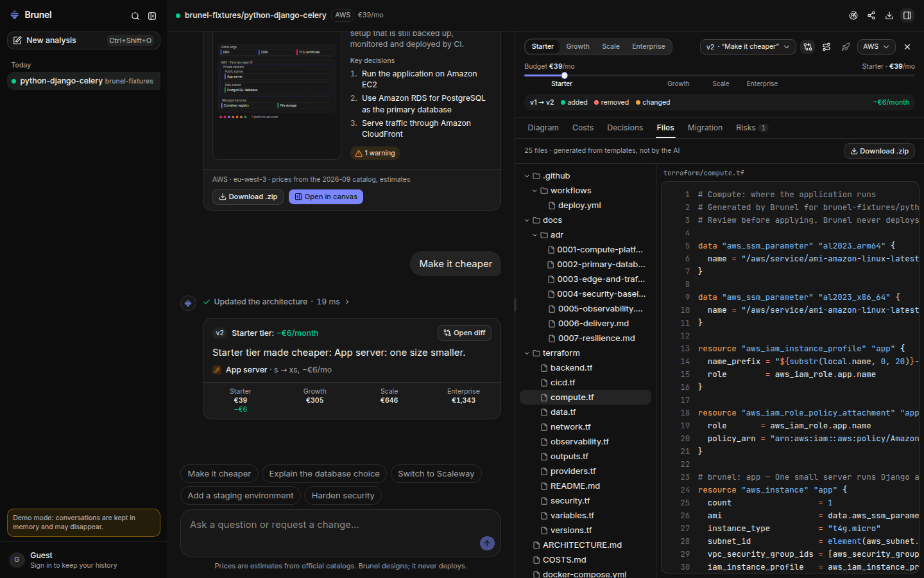Open compute.tf in the file tree
The width and height of the screenshot is (924, 578).
click(x=585, y=398)
